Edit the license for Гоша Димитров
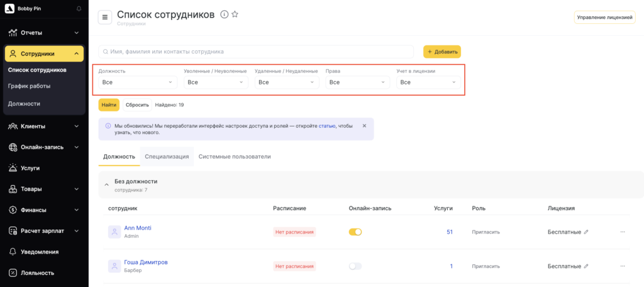Image resolution: width=644 pixels, height=287 pixels. 586,266
